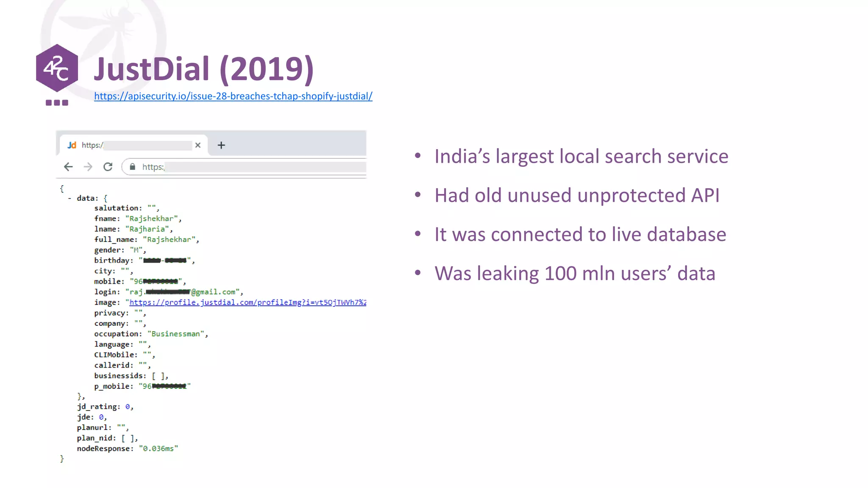
Task: Open a new tab with plus icon
Action: [221, 145]
